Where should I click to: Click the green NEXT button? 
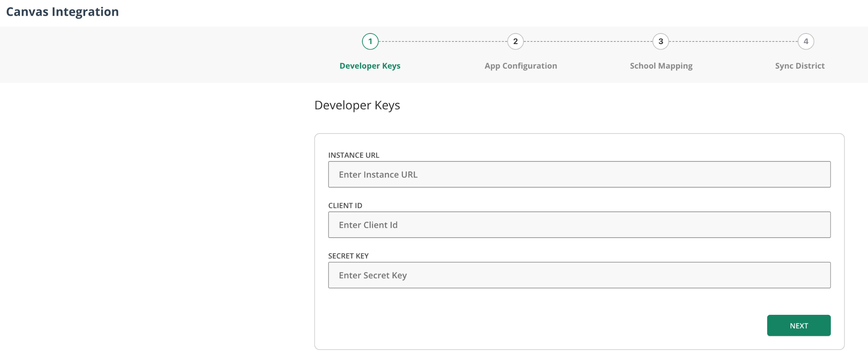799,325
